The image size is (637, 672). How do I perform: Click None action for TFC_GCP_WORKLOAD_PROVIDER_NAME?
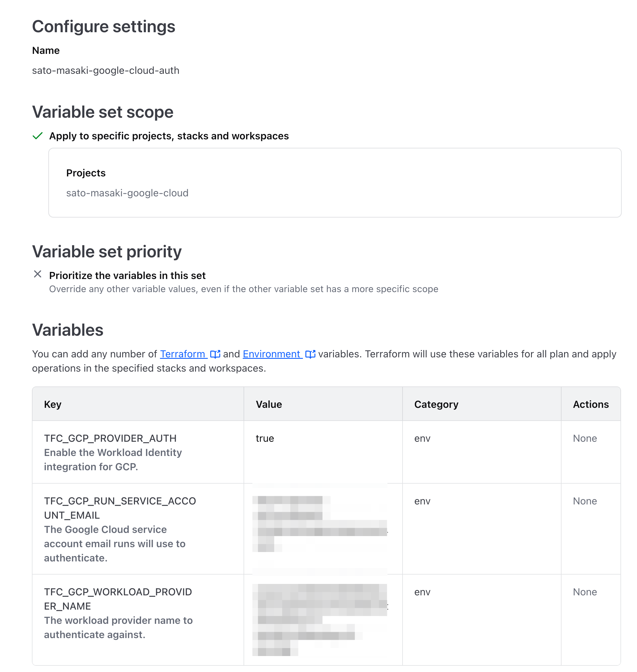585,592
